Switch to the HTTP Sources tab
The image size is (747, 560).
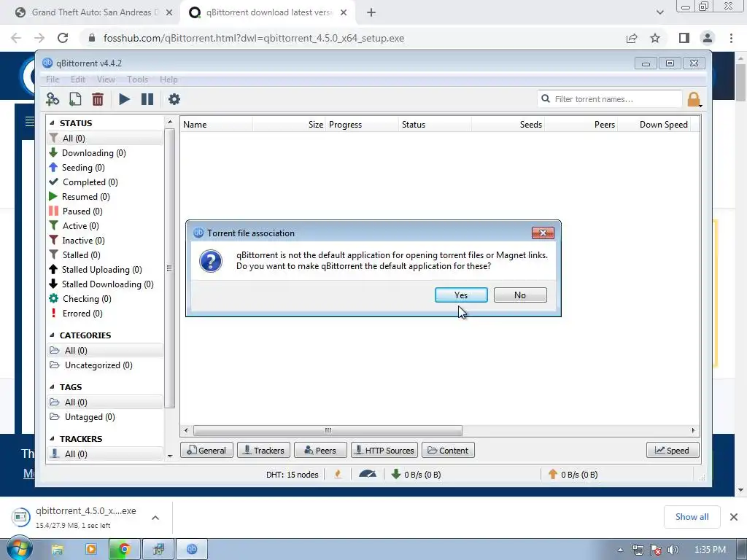384,451
